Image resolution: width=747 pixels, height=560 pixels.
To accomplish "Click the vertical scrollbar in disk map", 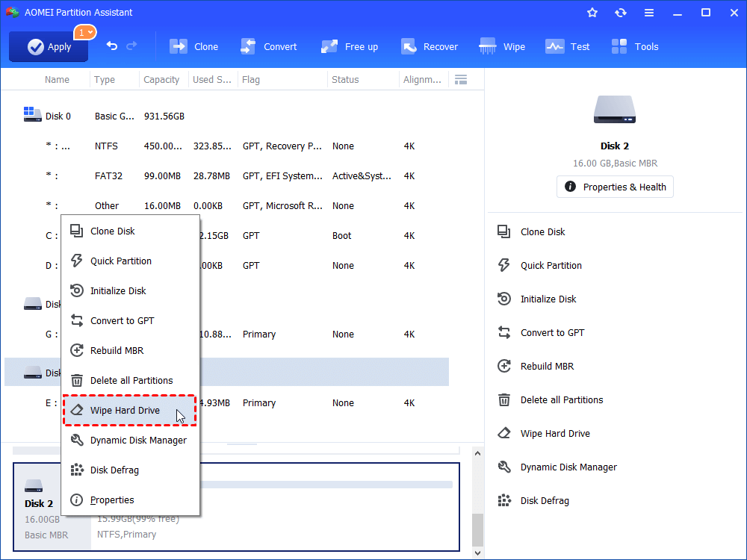I will point(478,529).
